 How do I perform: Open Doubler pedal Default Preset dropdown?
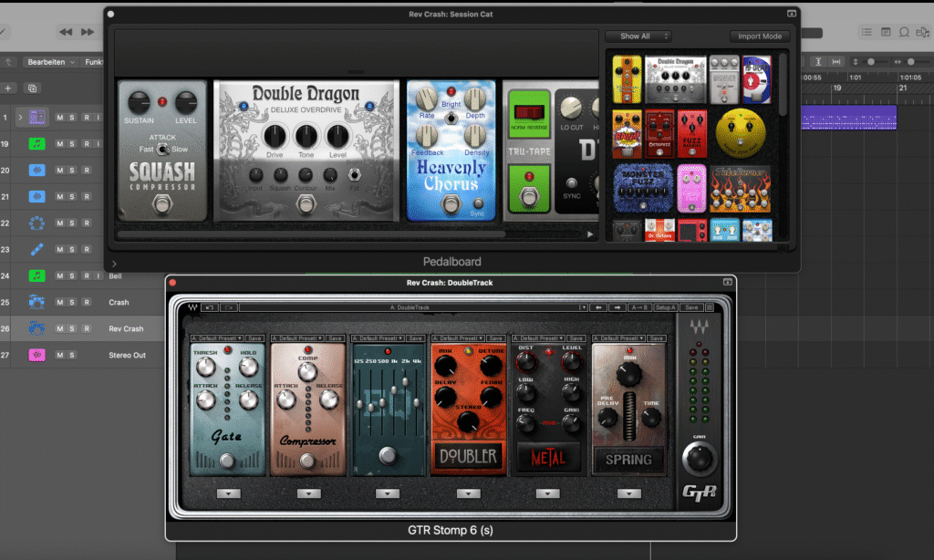click(x=458, y=338)
